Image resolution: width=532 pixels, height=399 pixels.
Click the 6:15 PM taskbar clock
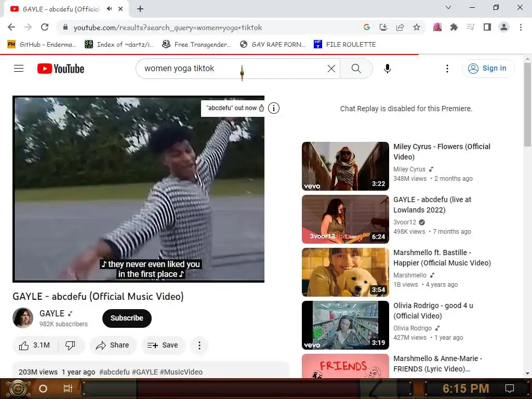(x=465, y=389)
